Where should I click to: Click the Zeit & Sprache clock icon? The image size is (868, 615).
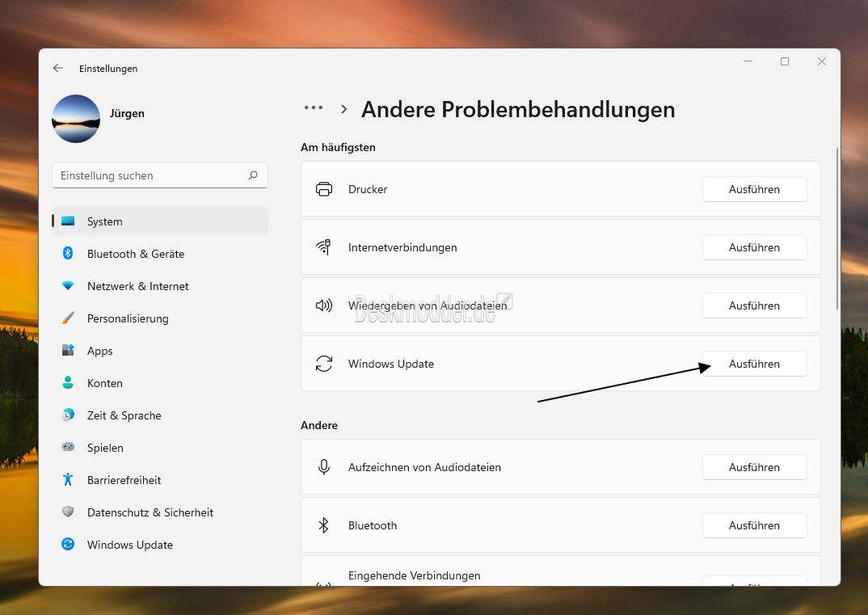tap(68, 415)
